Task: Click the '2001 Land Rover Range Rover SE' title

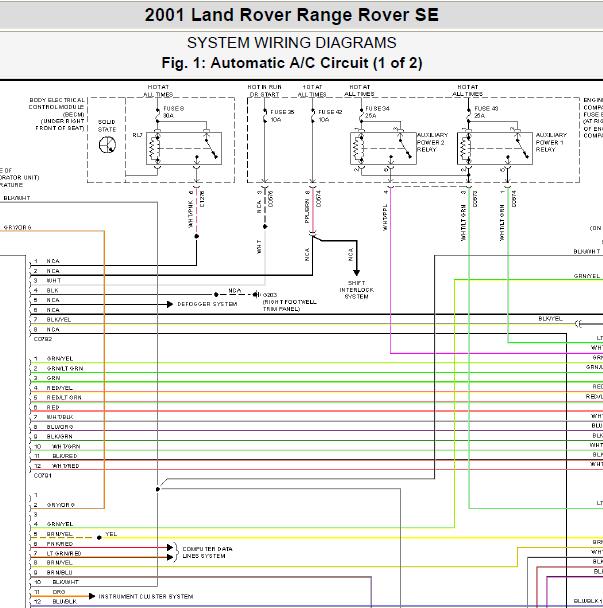Action: pos(292,15)
